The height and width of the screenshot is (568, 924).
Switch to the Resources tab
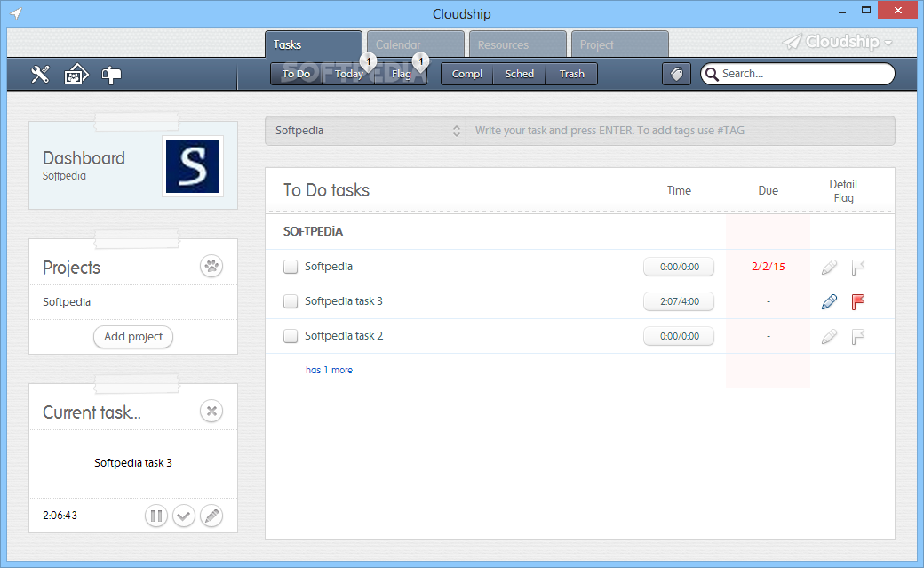coord(517,44)
